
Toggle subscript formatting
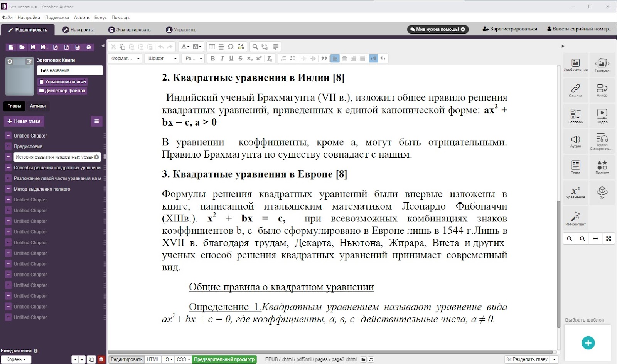[249, 59]
